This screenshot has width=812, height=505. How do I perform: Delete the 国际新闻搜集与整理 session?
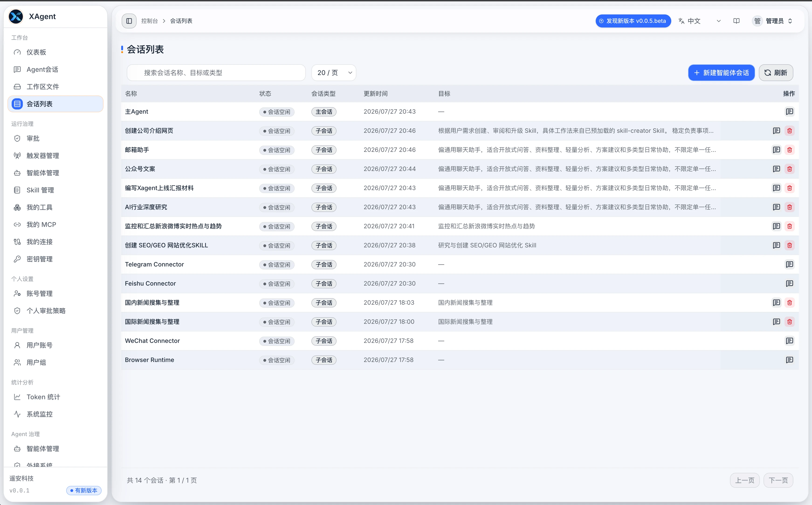789,322
